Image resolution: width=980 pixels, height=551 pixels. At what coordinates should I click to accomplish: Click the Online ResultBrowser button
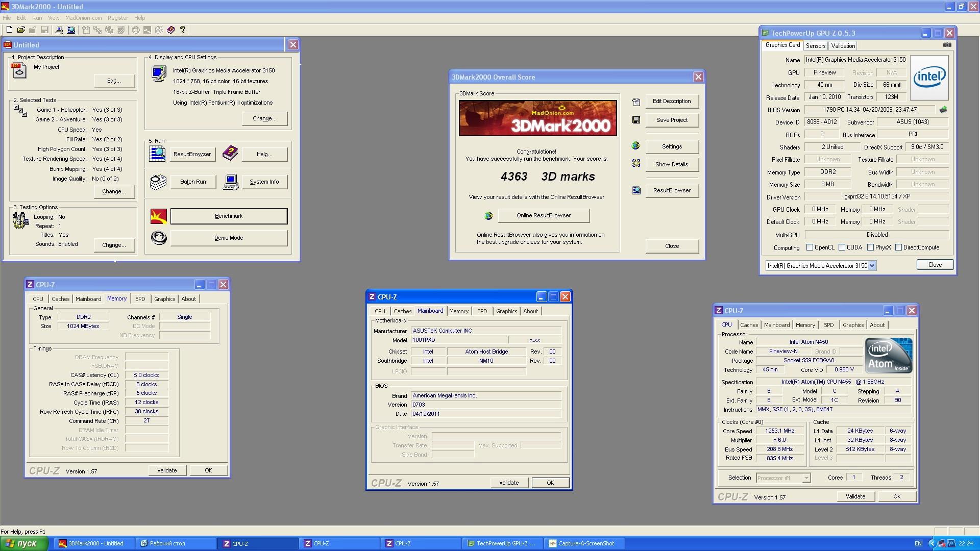pos(544,216)
